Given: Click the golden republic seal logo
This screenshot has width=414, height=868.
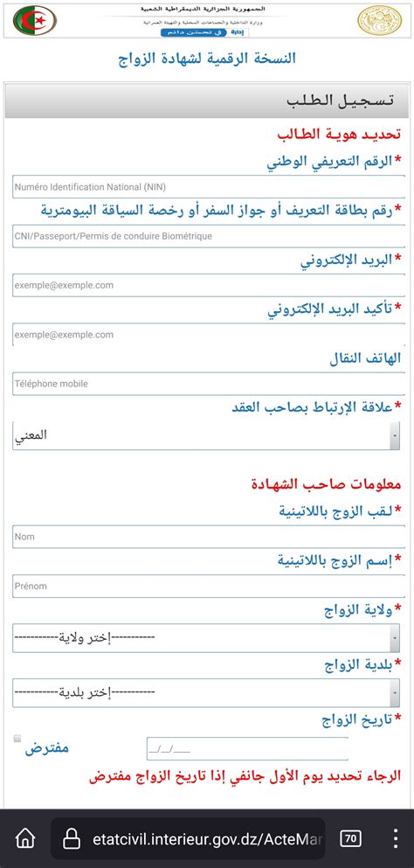Looking at the screenshot, I should pyautogui.click(x=380, y=20).
